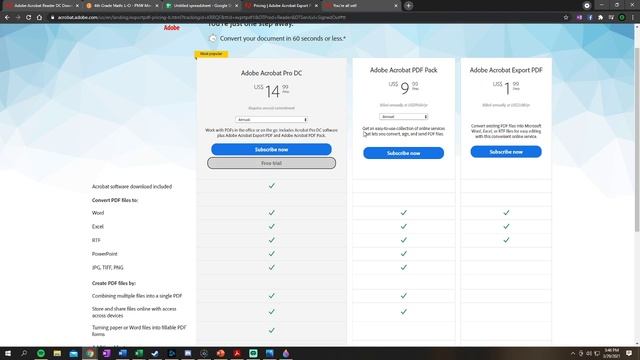Go back to the previous page

[7, 18]
